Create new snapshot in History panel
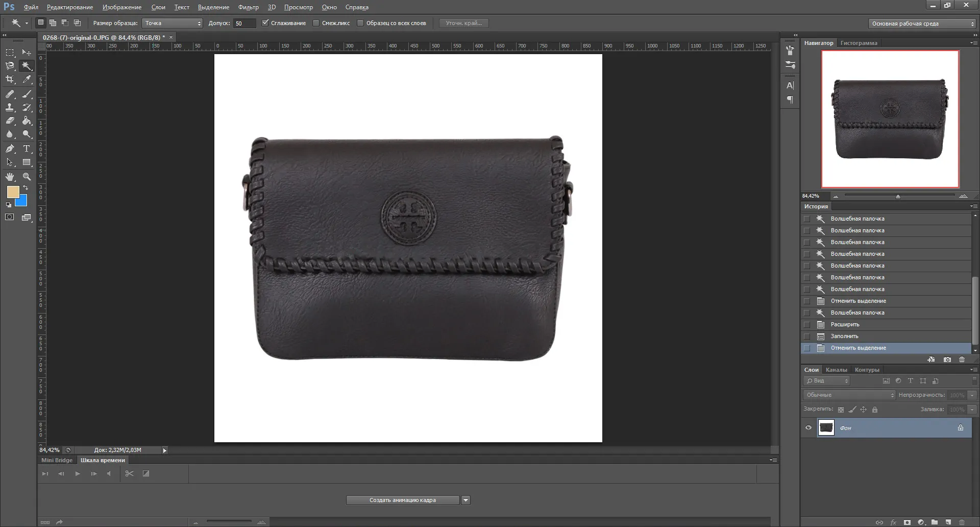The width and height of the screenshot is (980, 527). coord(947,360)
